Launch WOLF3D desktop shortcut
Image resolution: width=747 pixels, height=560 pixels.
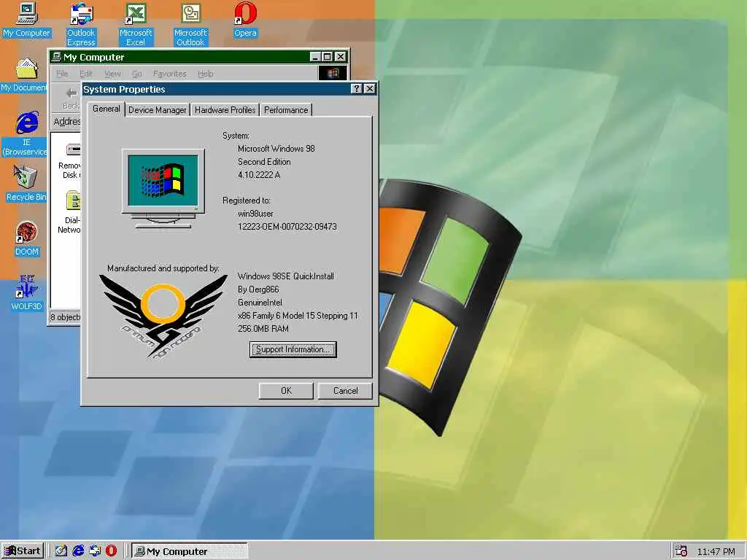point(27,293)
